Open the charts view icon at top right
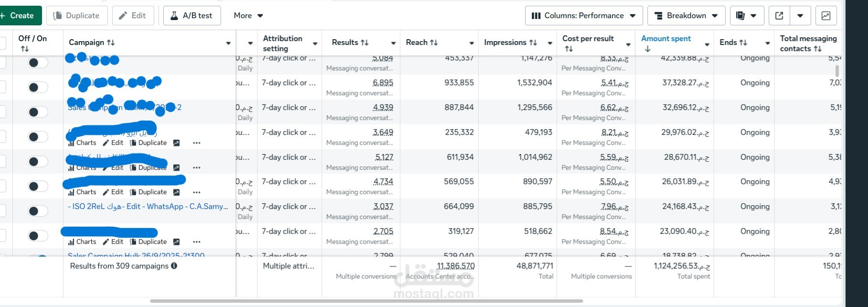This screenshot has width=868, height=307. 826,16
